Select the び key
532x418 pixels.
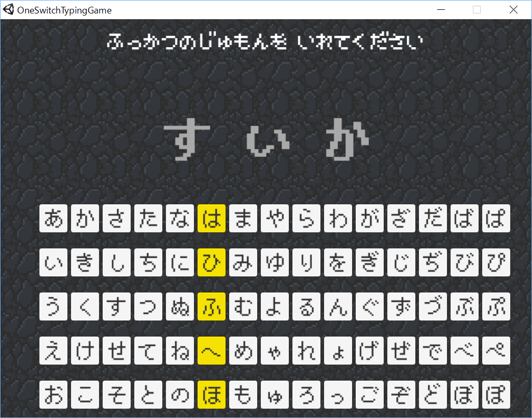pos(465,262)
